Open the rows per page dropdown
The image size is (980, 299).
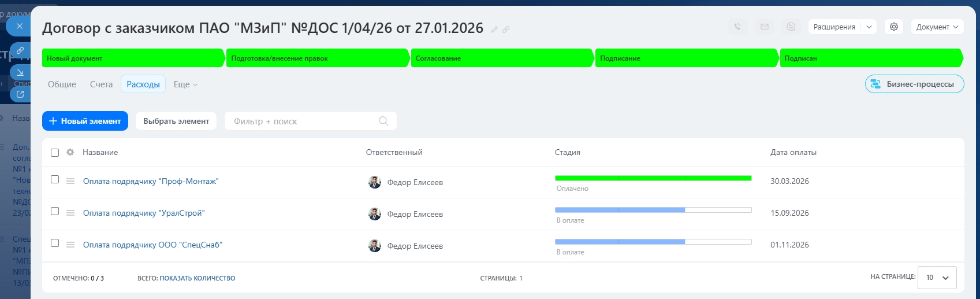click(x=937, y=278)
